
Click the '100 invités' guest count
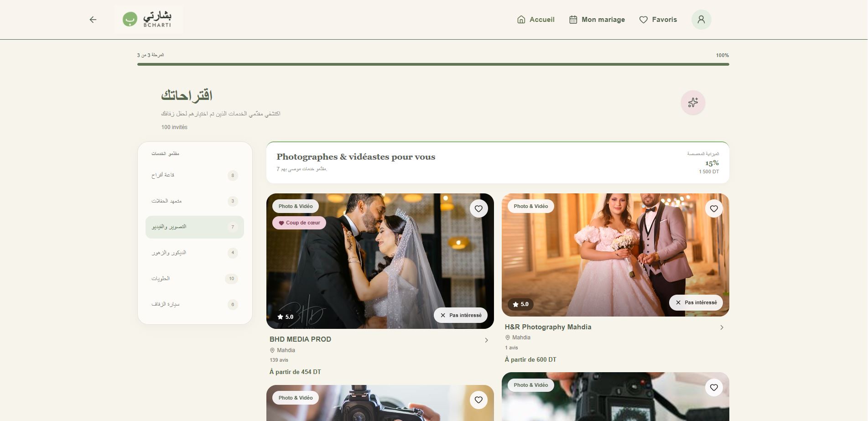pyautogui.click(x=174, y=127)
